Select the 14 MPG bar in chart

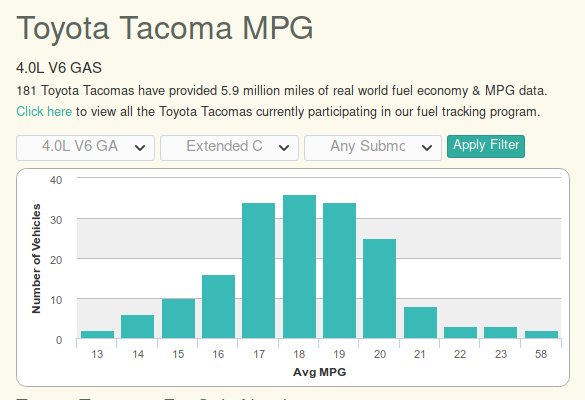pos(137,327)
